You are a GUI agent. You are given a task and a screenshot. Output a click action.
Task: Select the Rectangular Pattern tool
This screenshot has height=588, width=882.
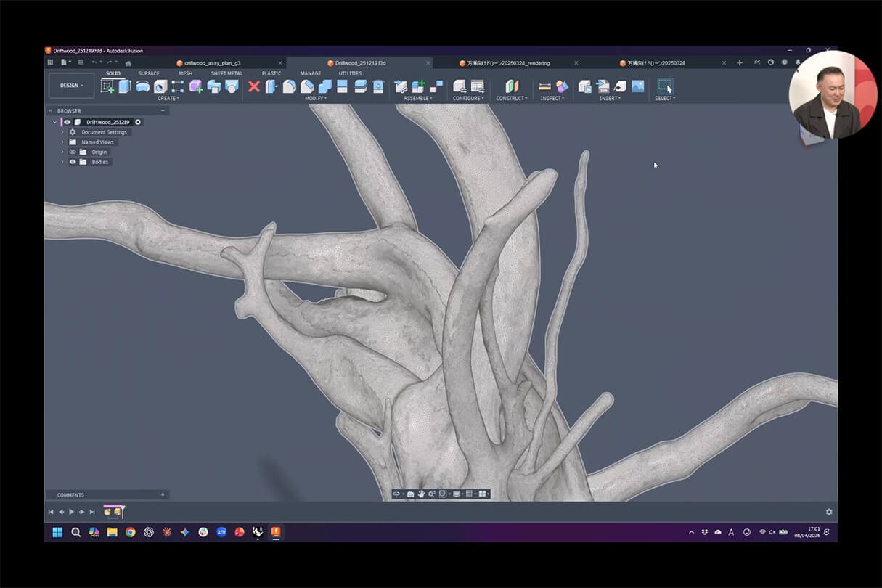pyautogui.click(x=177, y=86)
